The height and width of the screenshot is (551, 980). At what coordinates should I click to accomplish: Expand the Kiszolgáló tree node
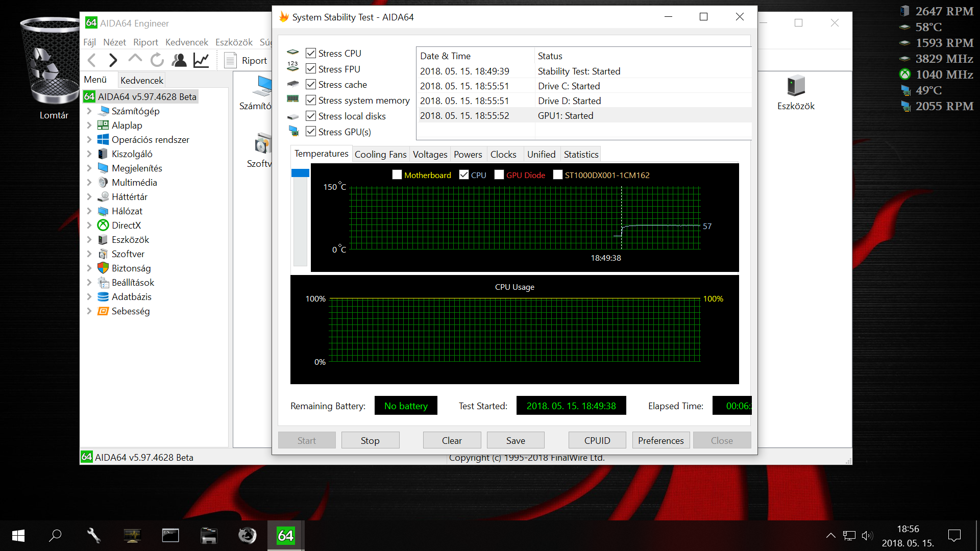click(x=89, y=154)
